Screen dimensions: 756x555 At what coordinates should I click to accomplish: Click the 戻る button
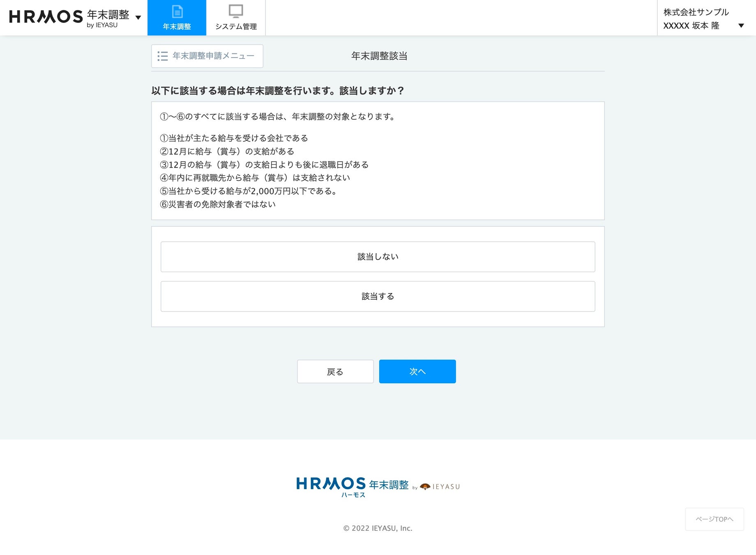[335, 372]
